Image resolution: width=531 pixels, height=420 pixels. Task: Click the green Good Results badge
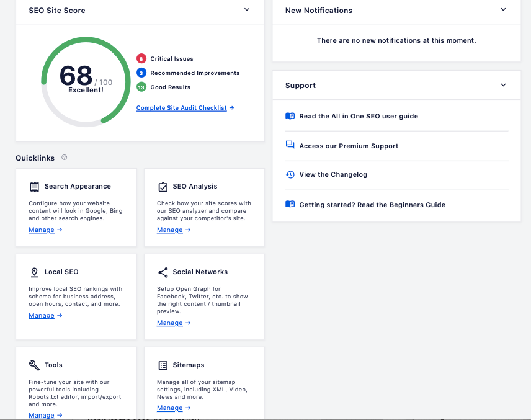point(141,87)
